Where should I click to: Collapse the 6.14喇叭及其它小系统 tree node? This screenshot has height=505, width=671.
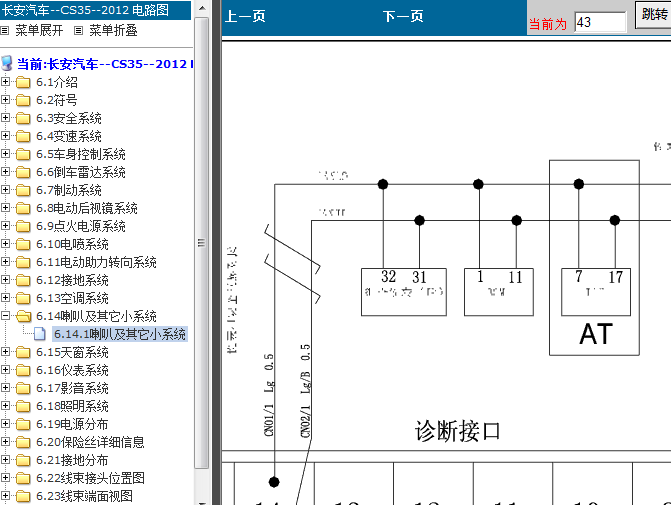tap(5, 316)
